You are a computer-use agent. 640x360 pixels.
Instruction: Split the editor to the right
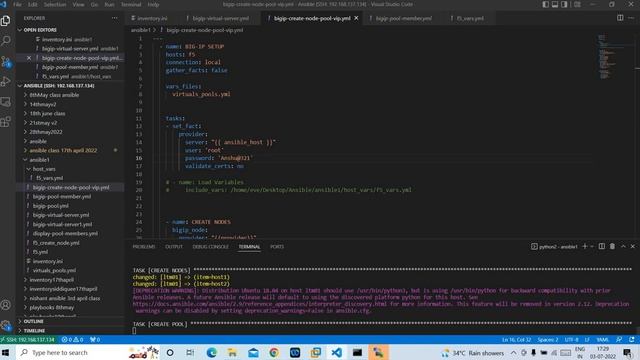click(x=620, y=18)
